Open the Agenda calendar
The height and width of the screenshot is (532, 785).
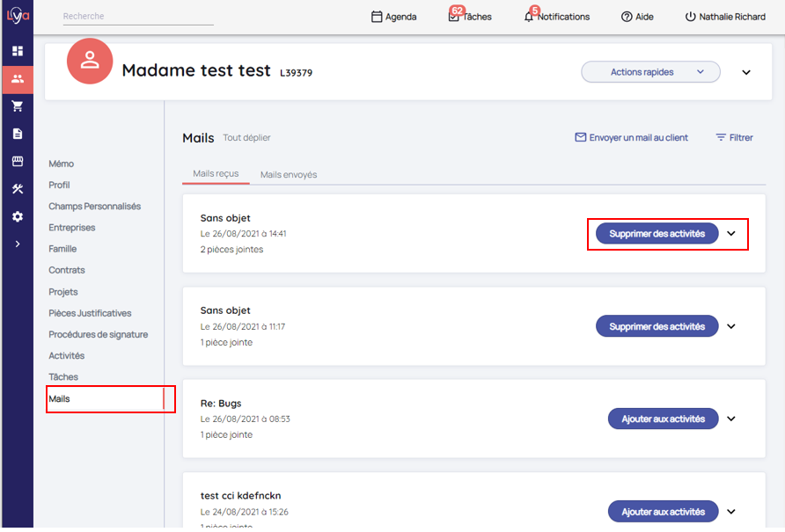pyautogui.click(x=393, y=17)
